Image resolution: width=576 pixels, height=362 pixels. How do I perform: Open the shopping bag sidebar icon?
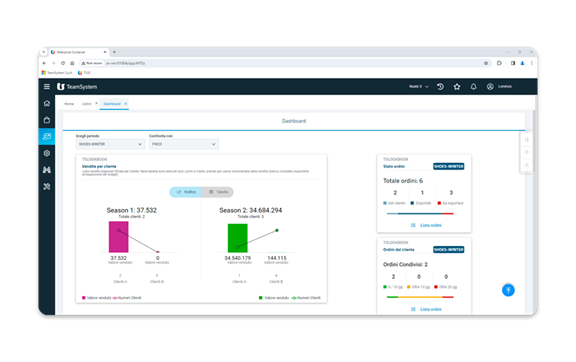pyautogui.click(x=47, y=120)
